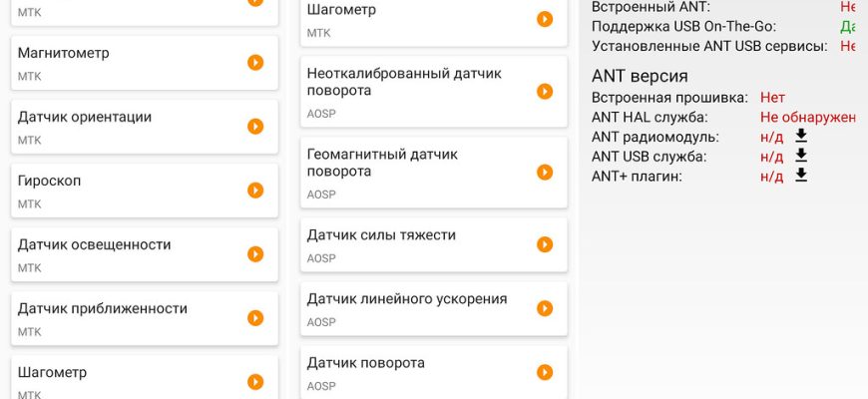The width and height of the screenshot is (868, 399).
Task: Click the Датчик освещенности label
Action: click(x=95, y=244)
